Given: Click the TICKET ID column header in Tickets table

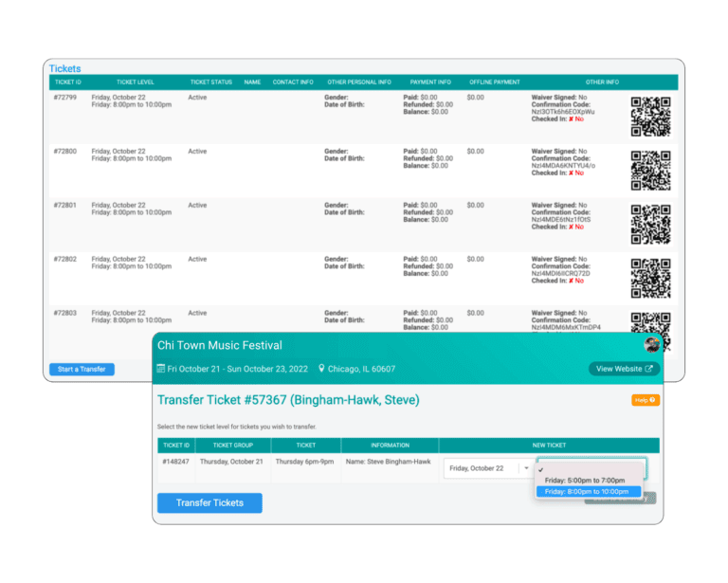Looking at the screenshot, I should pos(68,82).
